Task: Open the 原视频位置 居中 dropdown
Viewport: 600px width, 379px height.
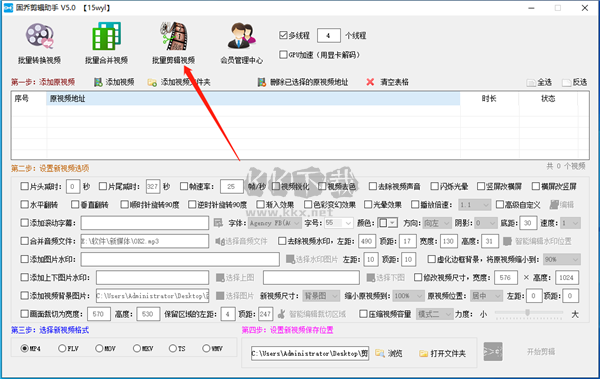Action: tap(486, 296)
